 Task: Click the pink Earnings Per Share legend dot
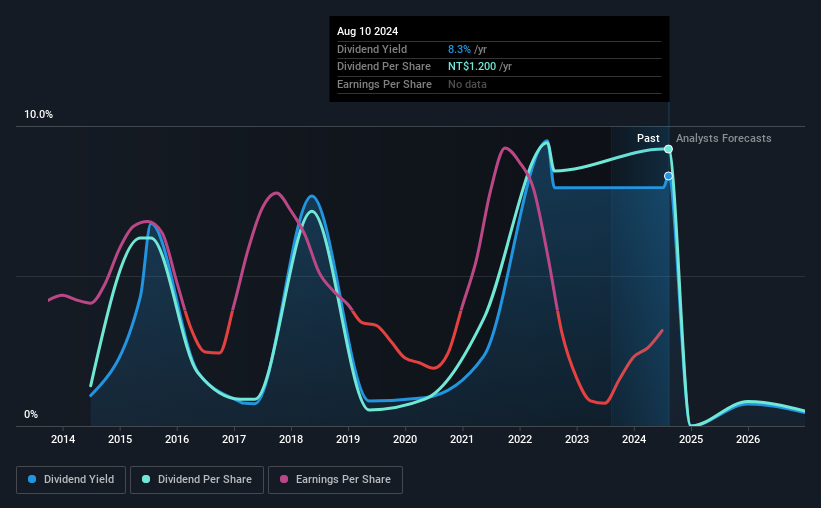284,479
